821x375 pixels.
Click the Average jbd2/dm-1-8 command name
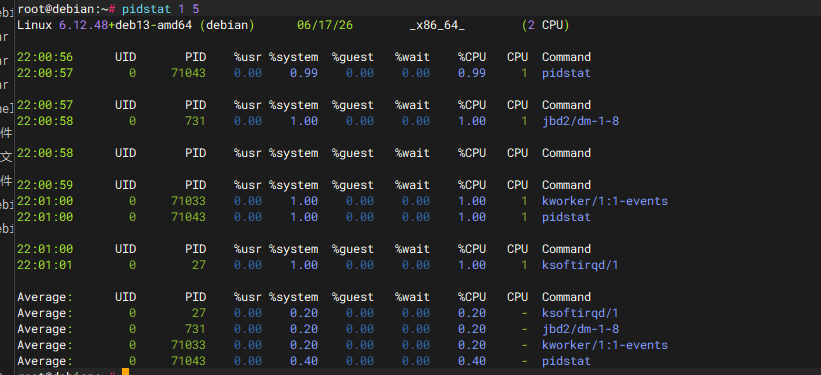[x=580, y=329]
